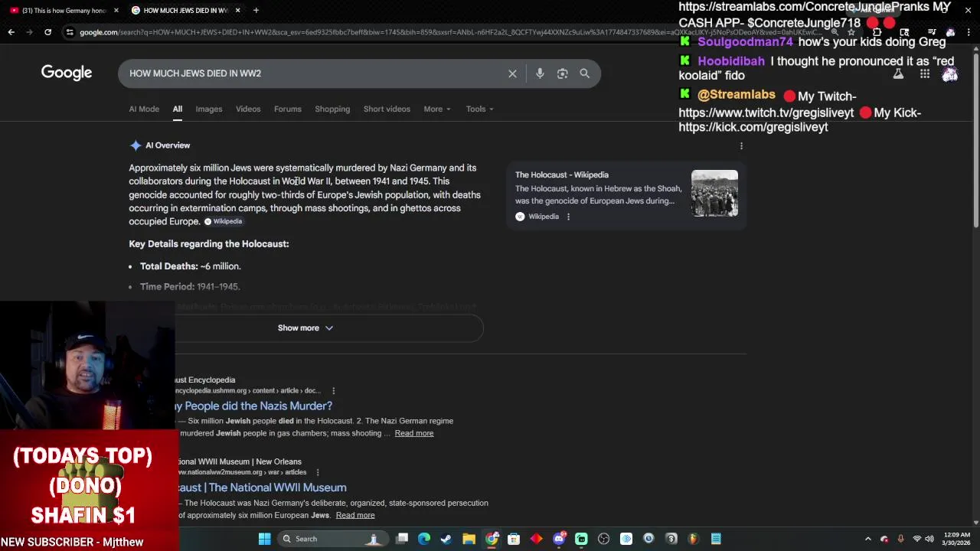
Task: Clear the Google search box text
Action: [512, 73]
